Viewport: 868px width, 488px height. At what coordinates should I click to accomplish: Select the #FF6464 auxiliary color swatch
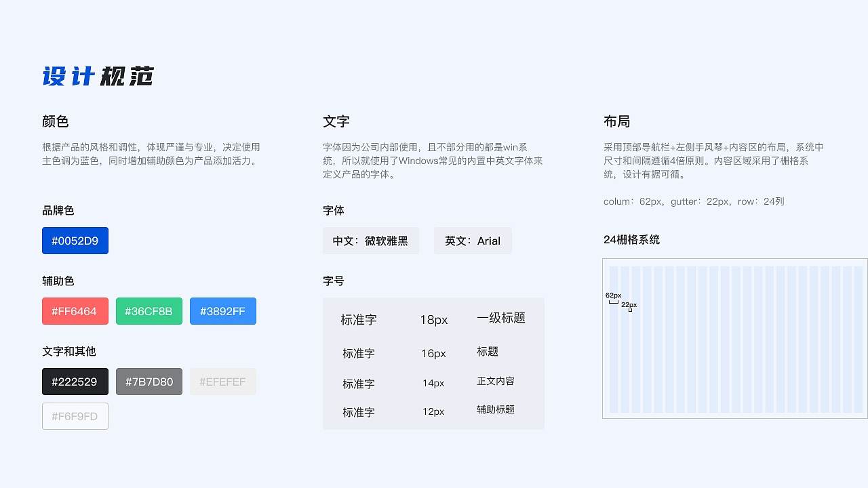(75, 311)
